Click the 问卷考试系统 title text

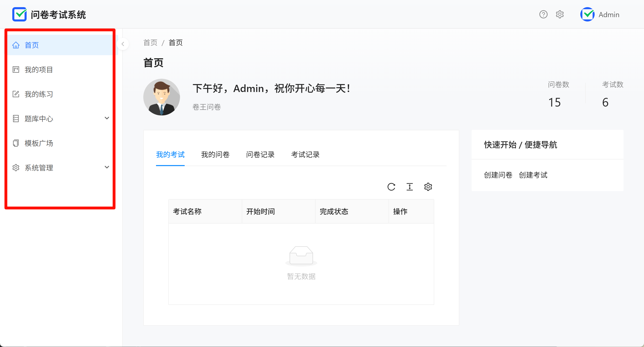[58, 15]
